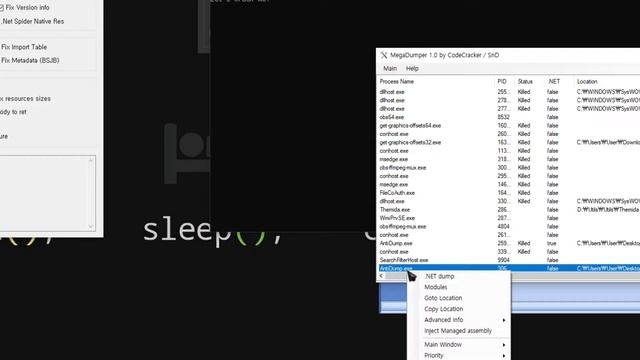Click the process list's left scroll arrow
640x360 pixels.
pos(381,276)
